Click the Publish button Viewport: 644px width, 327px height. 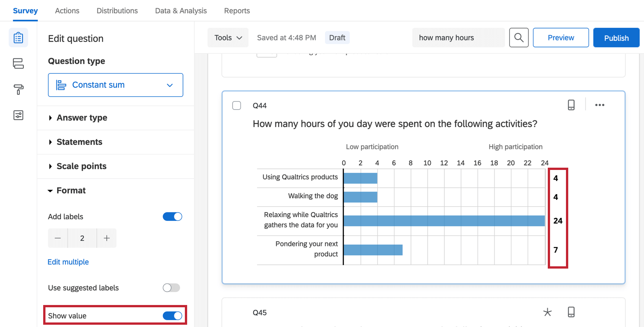click(616, 38)
